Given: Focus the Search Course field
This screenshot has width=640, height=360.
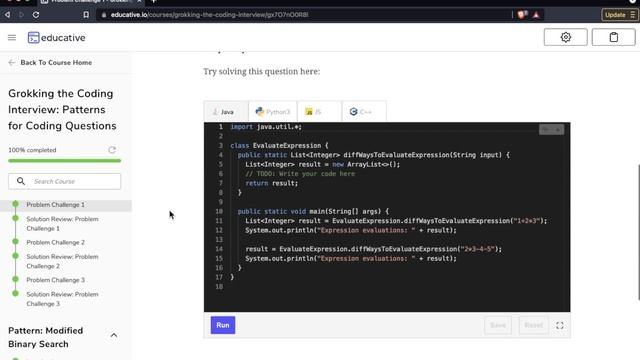Looking at the screenshot, I should (64, 181).
